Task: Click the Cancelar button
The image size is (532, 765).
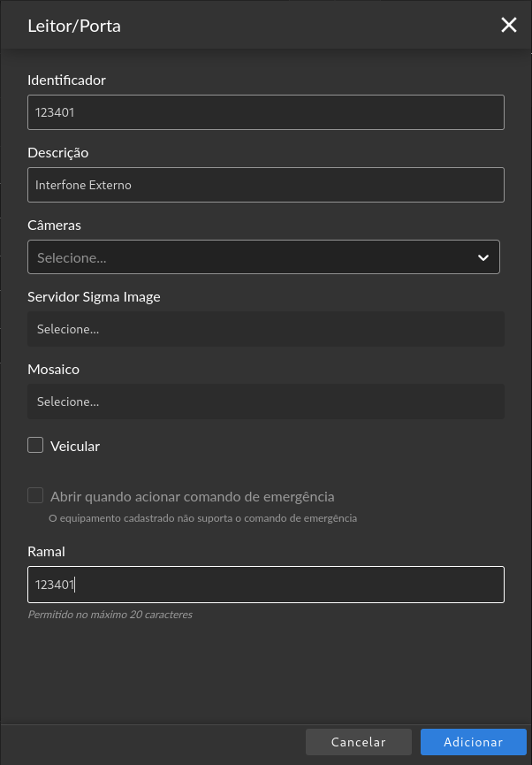Action: 359,742
